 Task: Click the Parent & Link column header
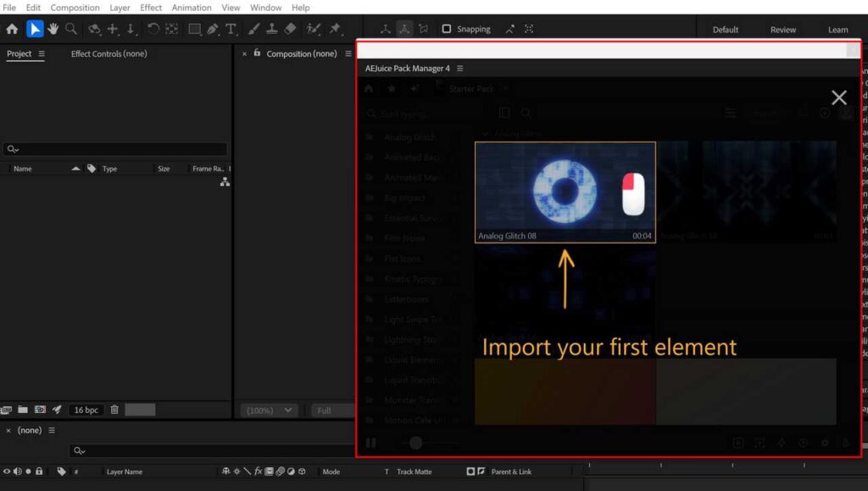(x=511, y=471)
